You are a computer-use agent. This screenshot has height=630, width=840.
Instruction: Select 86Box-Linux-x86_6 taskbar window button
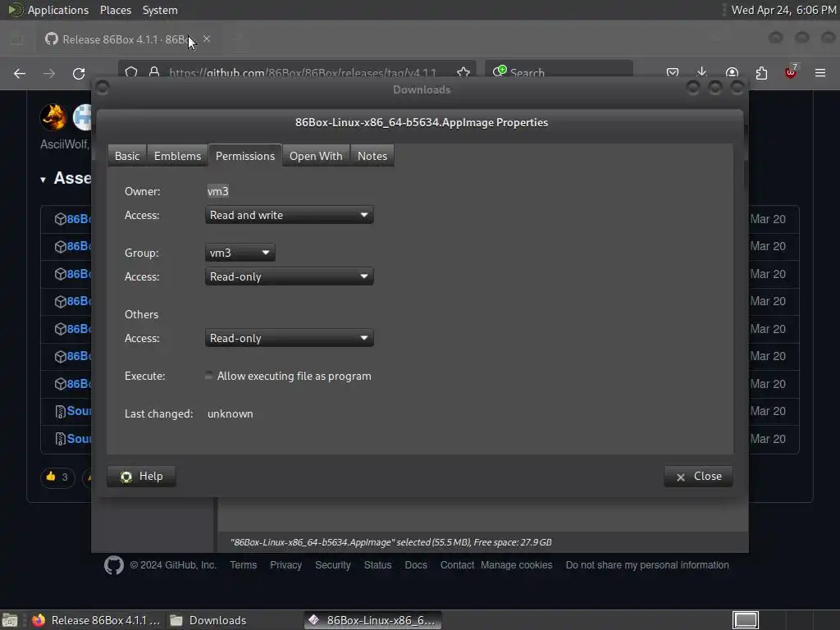pyautogui.click(x=373, y=620)
